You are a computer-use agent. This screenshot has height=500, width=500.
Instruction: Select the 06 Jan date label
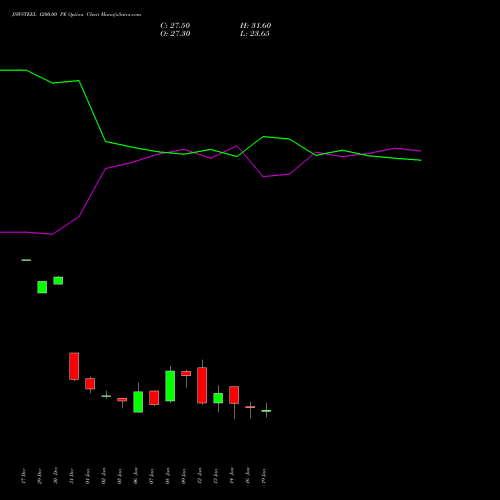point(136,476)
